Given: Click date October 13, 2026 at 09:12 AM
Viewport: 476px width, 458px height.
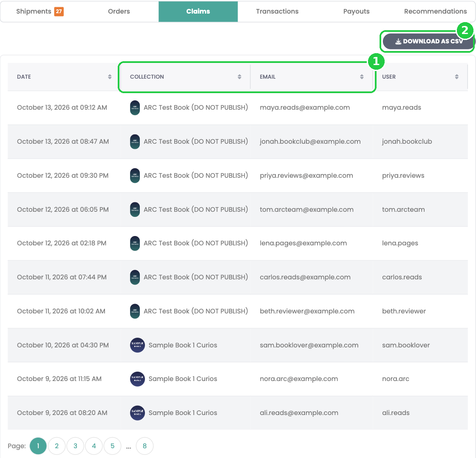Looking at the screenshot, I should [x=62, y=108].
